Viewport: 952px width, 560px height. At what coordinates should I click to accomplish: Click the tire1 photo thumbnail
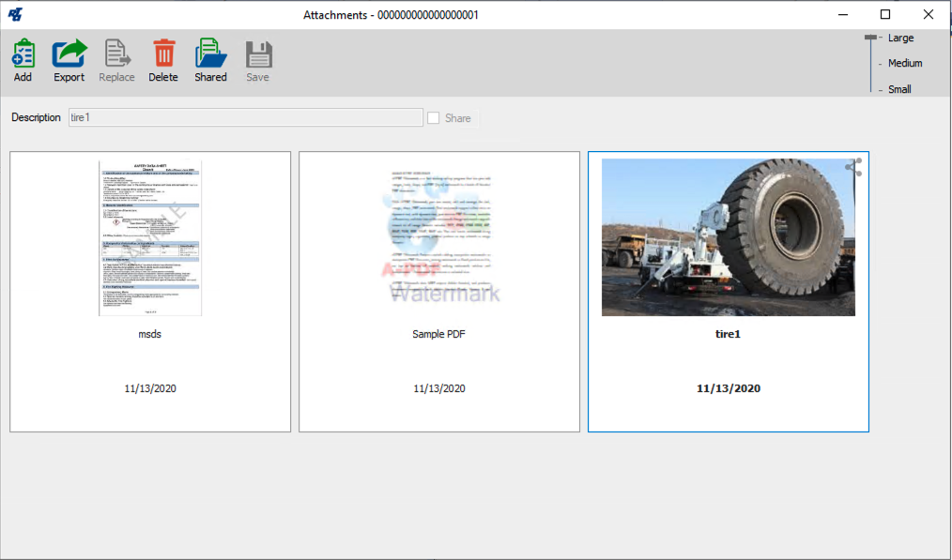tap(728, 237)
